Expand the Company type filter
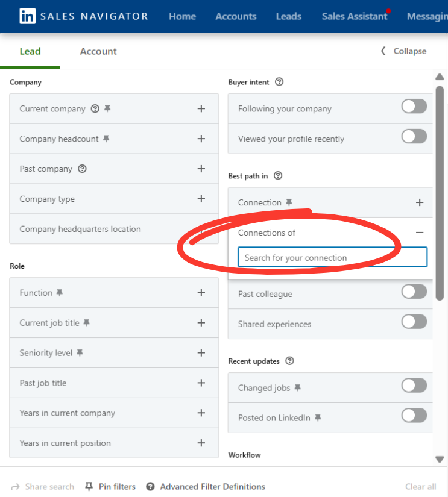This screenshot has height=497, width=448. (201, 199)
